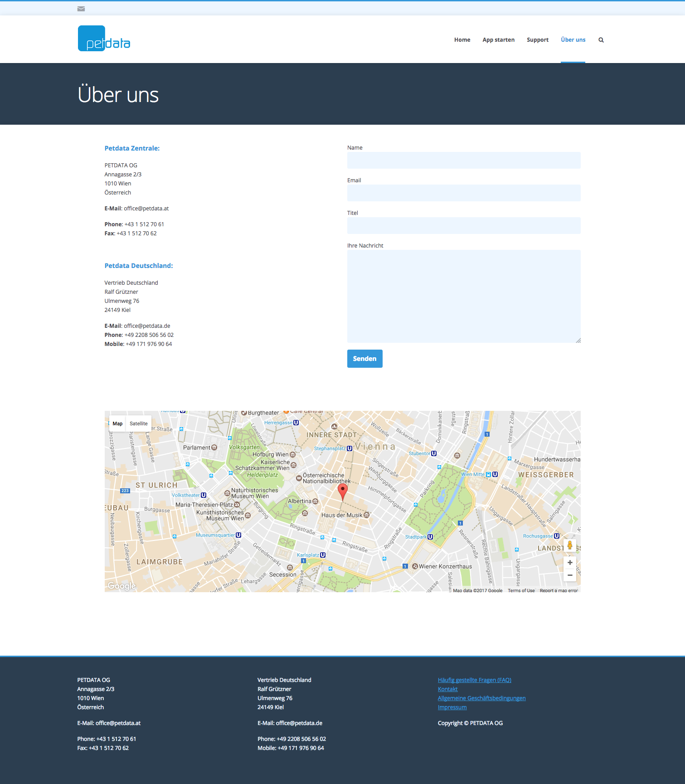Open Allgemeine Geschäftsbedingungen link
The image size is (685, 784).
click(x=481, y=698)
